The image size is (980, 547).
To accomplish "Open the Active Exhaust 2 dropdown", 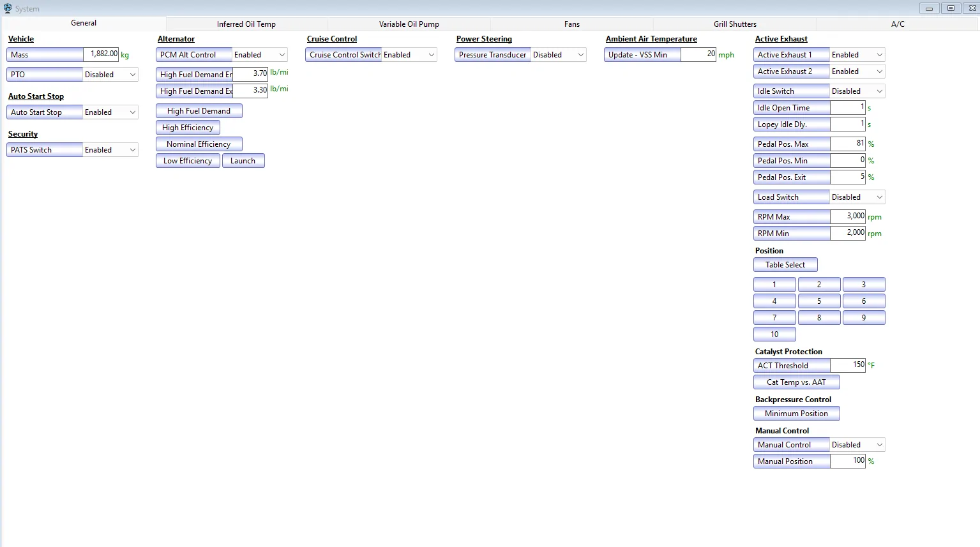I will [x=857, y=71].
